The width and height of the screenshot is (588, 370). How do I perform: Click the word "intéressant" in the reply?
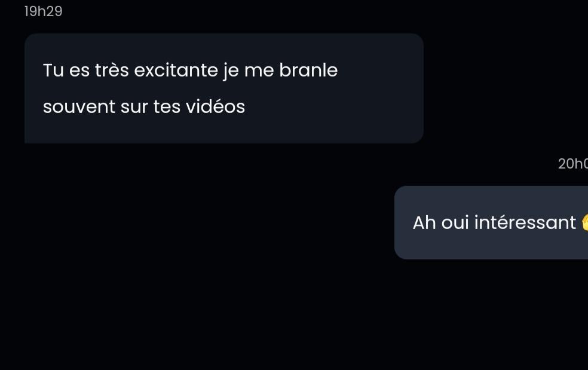525,222
